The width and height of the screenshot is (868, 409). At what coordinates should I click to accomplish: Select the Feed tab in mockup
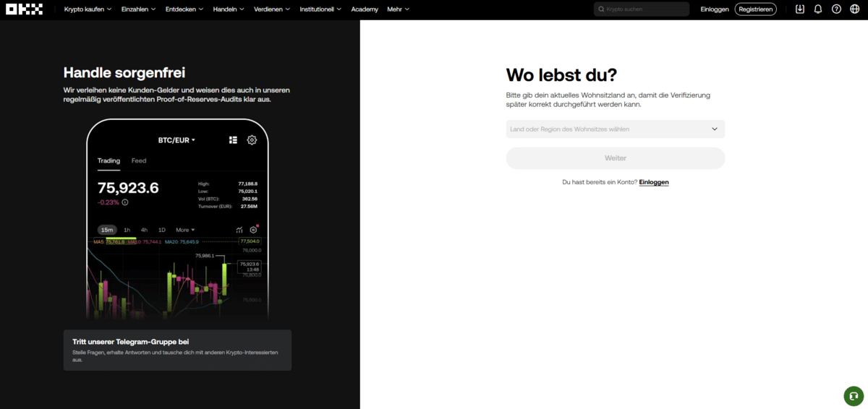[x=139, y=160]
